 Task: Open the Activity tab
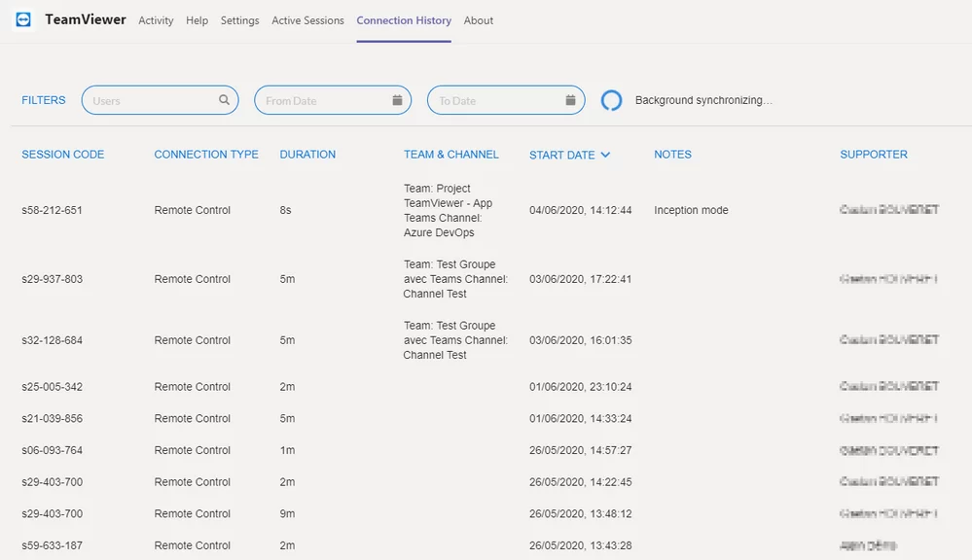click(156, 20)
